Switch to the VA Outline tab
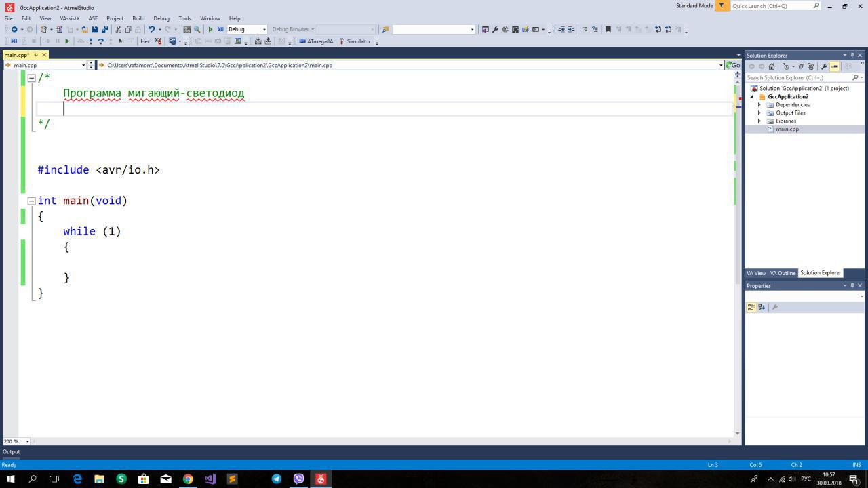 pos(783,273)
